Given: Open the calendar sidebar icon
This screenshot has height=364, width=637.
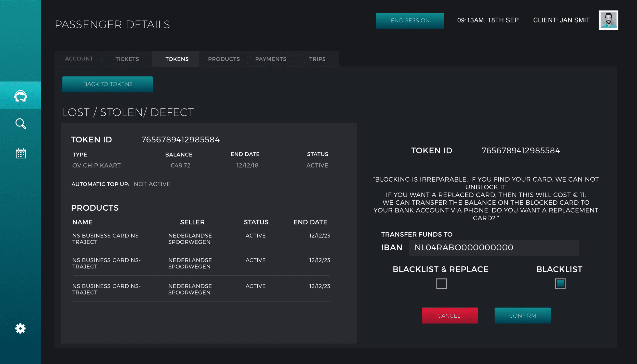Looking at the screenshot, I should pyautogui.click(x=21, y=153).
